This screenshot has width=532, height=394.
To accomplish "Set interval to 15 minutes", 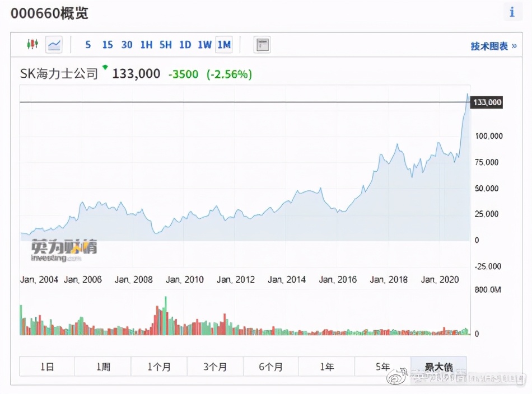I will click(x=107, y=45).
